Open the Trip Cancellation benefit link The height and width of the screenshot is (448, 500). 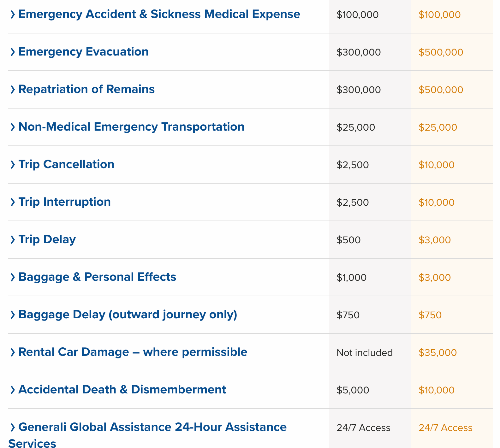point(66,164)
